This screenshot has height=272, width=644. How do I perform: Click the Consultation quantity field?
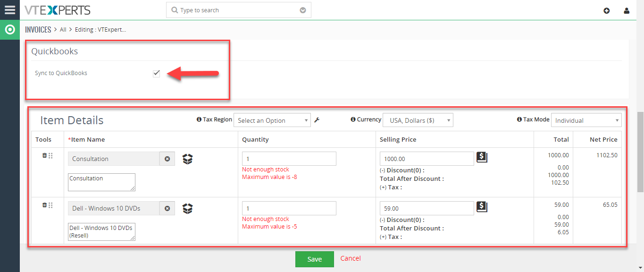coord(289,159)
